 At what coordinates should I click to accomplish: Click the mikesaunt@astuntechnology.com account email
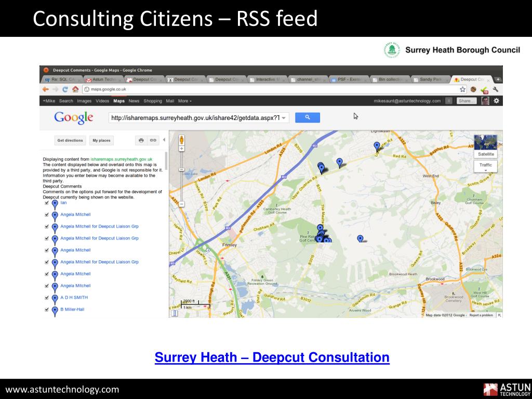point(407,101)
